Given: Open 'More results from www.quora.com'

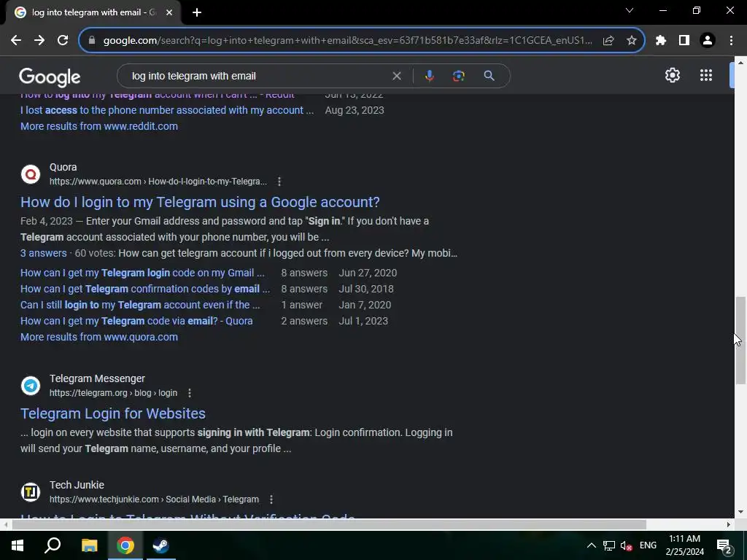Looking at the screenshot, I should click(x=99, y=337).
